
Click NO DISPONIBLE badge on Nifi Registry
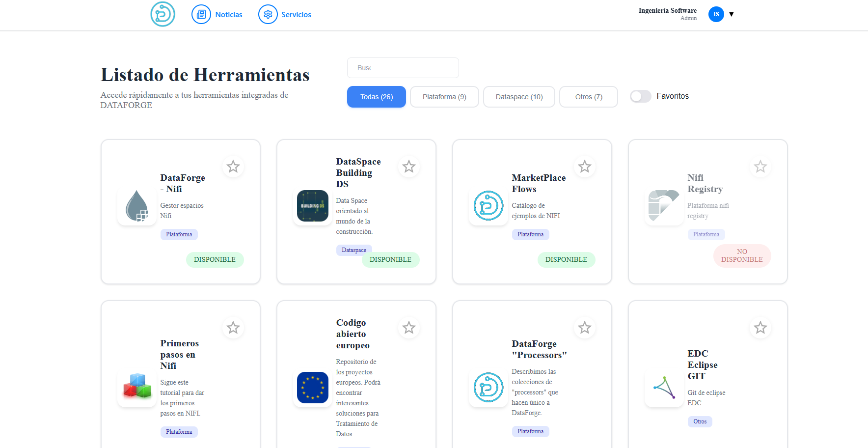pos(742,256)
